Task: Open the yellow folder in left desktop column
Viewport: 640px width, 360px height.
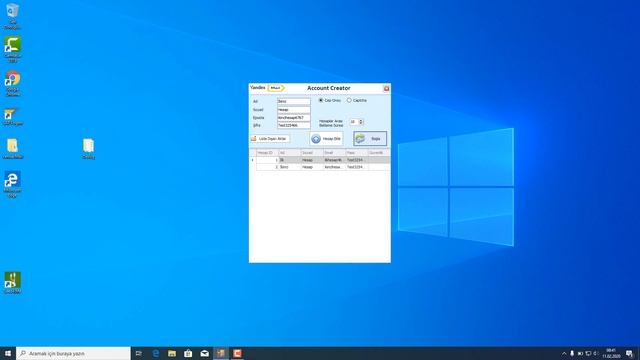Action: coord(12,149)
